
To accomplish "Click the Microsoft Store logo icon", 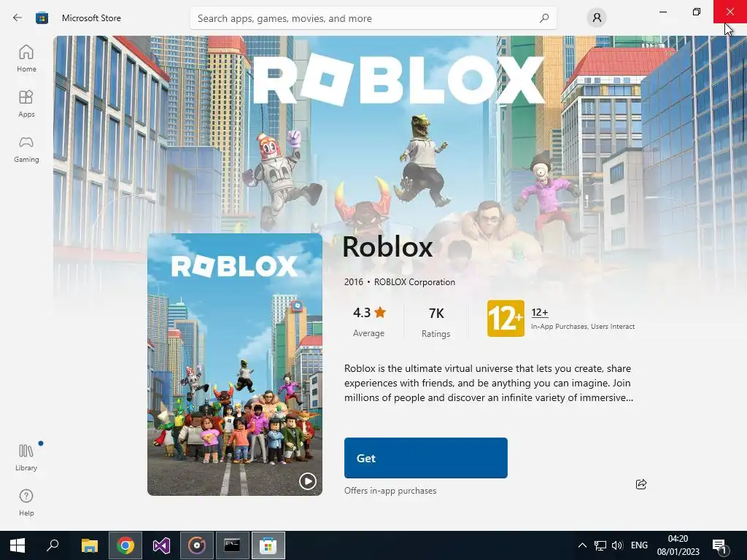I will (x=42, y=18).
